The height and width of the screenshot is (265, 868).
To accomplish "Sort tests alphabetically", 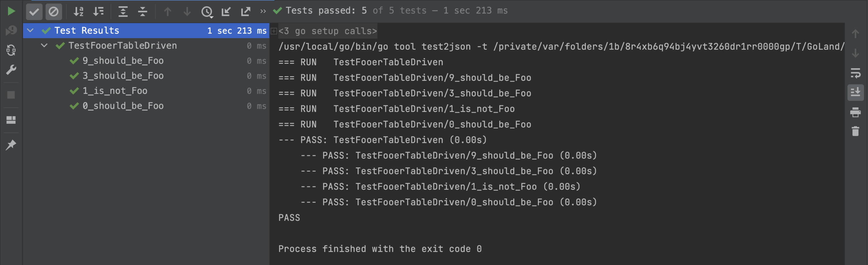I will pos(78,12).
